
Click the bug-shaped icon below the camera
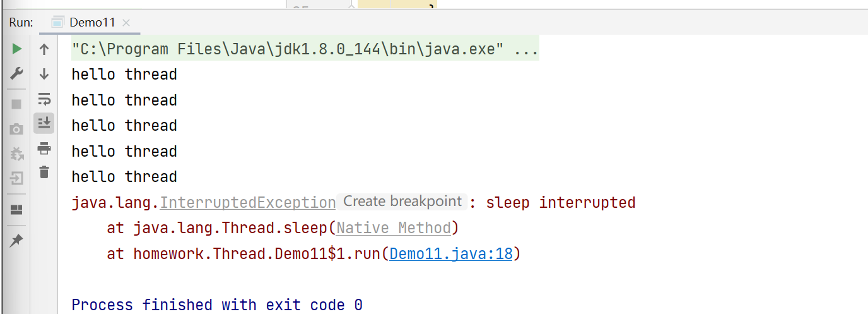click(x=17, y=154)
